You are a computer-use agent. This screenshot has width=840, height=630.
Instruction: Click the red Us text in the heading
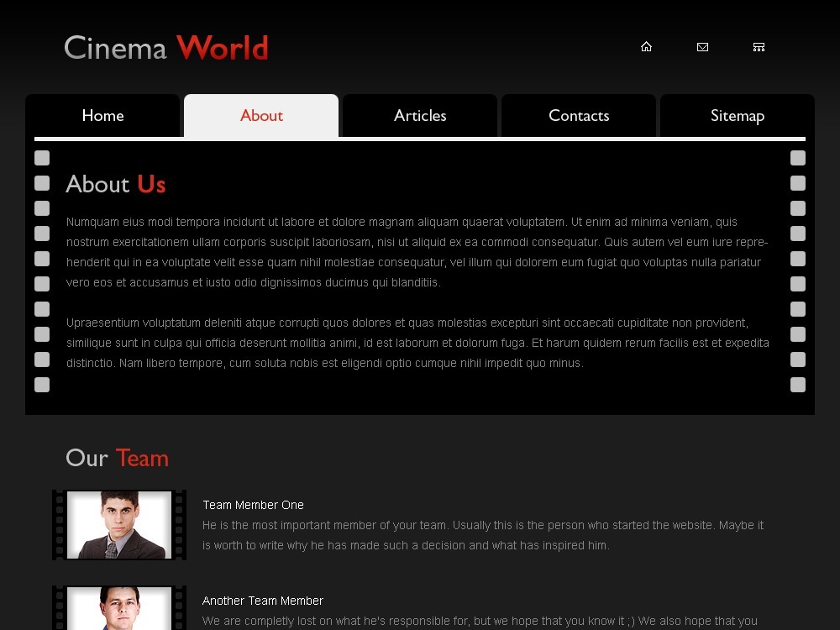click(150, 185)
